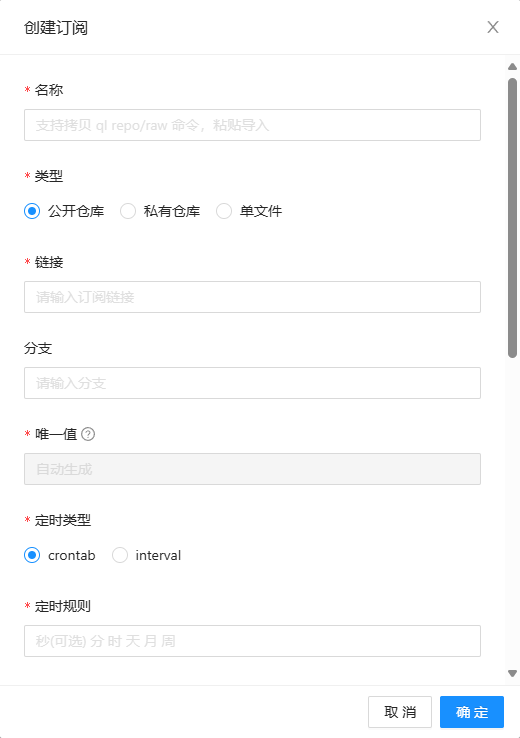
Task: Click the 类型 field label
Action: tap(49, 176)
